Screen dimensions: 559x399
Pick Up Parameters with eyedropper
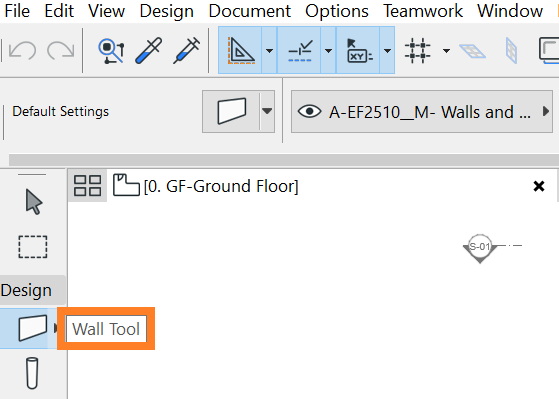click(149, 50)
